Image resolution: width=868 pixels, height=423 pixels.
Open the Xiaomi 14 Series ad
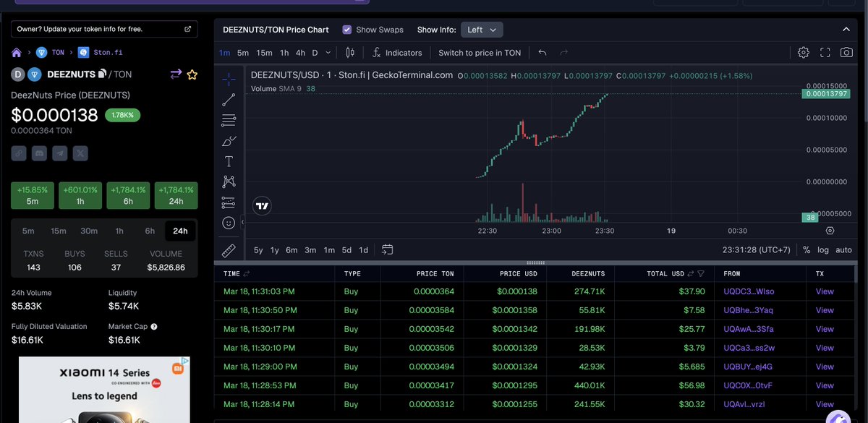click(x=104, y=390)
